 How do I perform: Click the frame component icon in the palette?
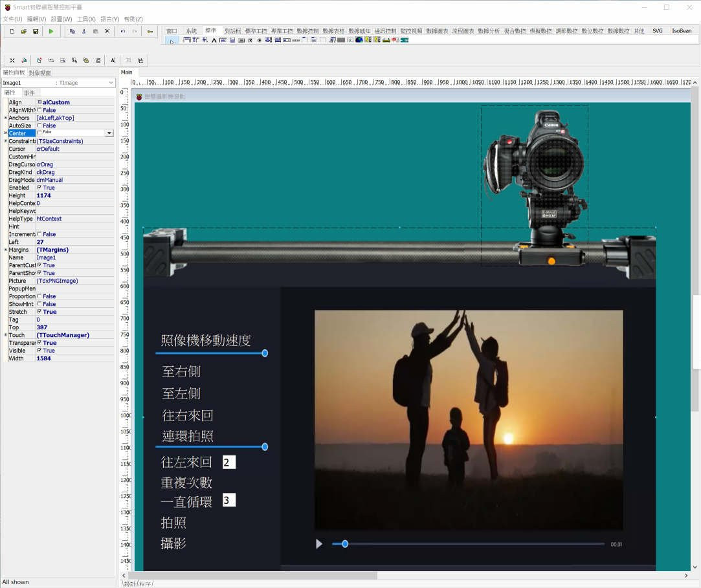[187, 39]
